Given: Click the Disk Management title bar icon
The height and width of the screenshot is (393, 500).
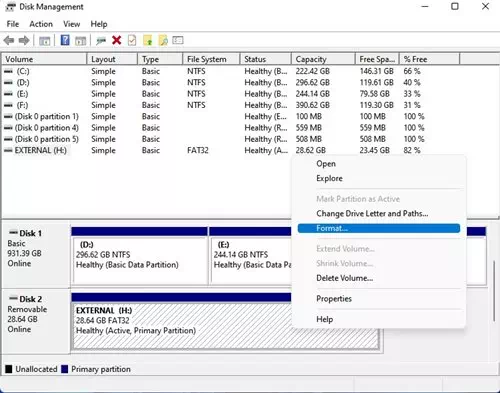Looking at the screenshot, I should [10, 7].
